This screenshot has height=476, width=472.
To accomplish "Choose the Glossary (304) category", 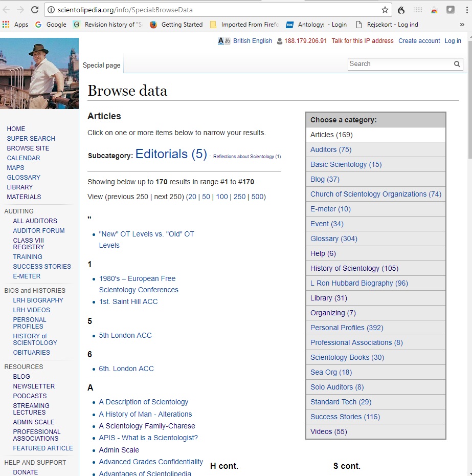I will point(333,239).
